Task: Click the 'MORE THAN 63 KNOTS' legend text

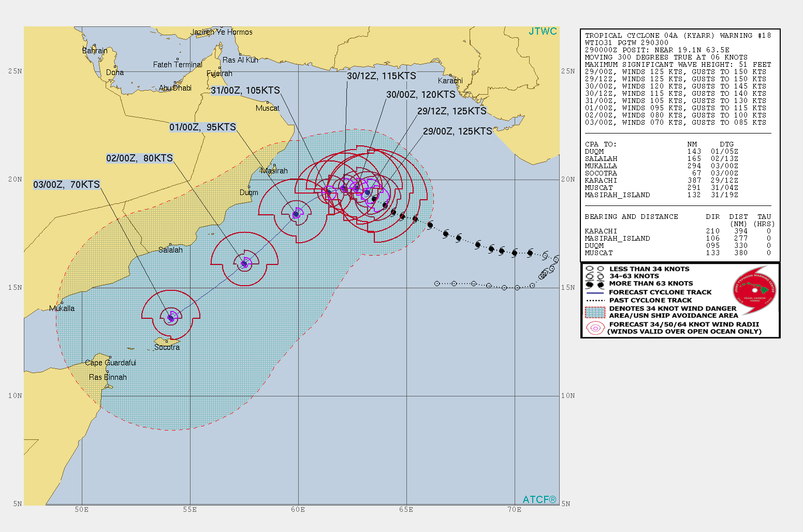Action: click(x=651, y=284)
